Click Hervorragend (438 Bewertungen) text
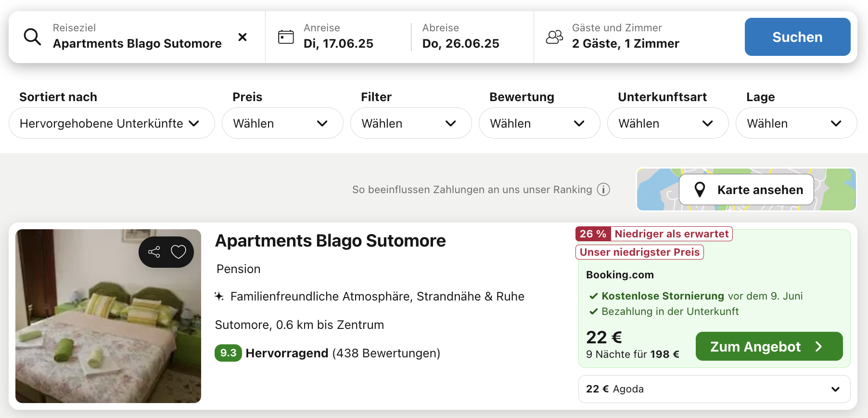 pyautogui.click(x=343, y=353)
